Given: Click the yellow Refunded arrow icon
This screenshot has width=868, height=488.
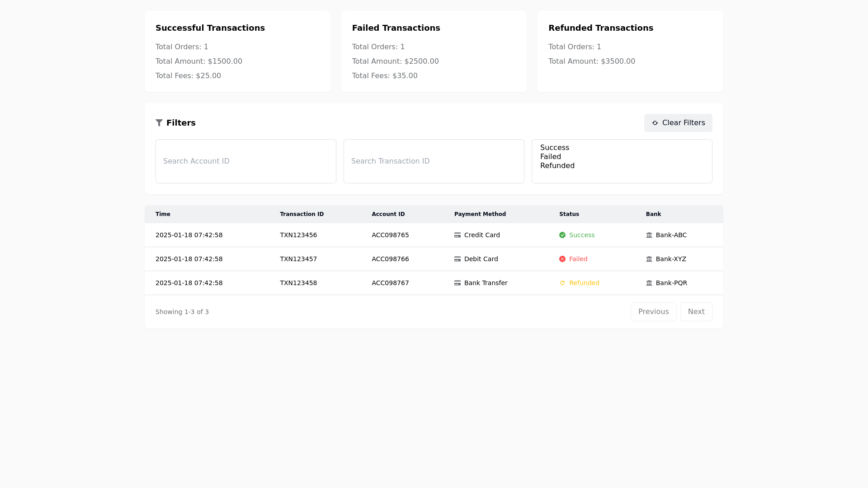Looking at the screenshot, I should [562, 283].
